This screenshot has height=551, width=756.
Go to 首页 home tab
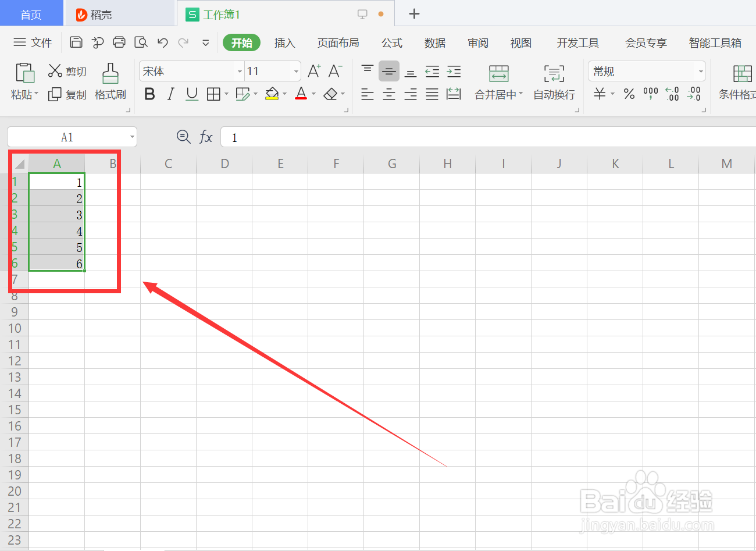click(x=31, y=15)
